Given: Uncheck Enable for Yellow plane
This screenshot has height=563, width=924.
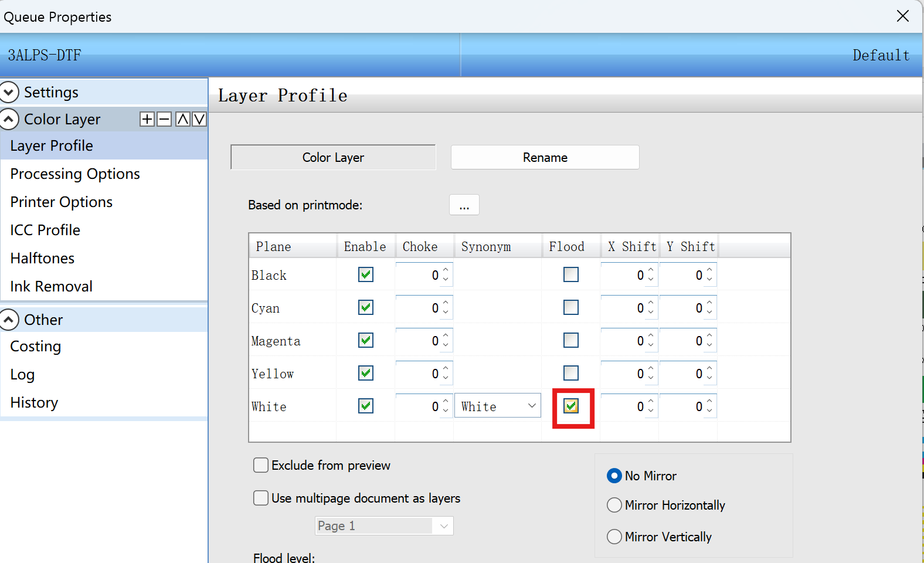Looking at the screenshot, I should (366, 373).
